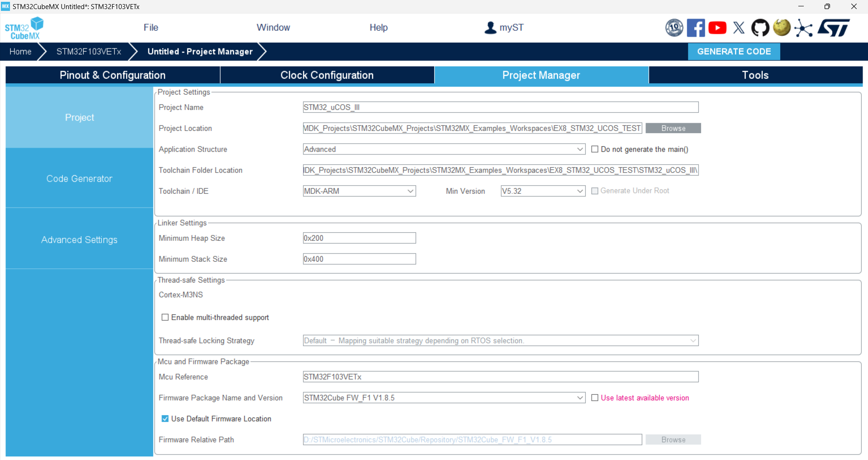The width and height of the screenshot is (868, 460).
Task: Select the Project Manager tab
Action: click(541, 75)
